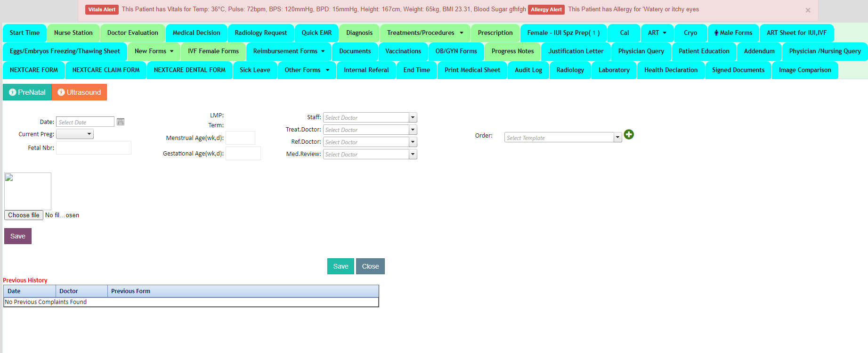Open the date picker calendar icon
Image resolution: width=868 pixels, height=353 pixels.
click(121, 122)
